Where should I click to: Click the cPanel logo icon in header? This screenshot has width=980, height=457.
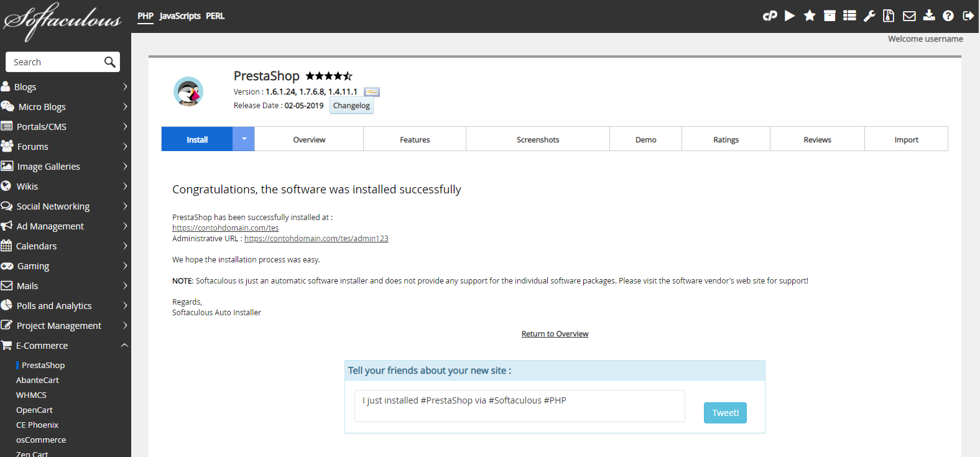pyautogui.click(x=770, y=16)
